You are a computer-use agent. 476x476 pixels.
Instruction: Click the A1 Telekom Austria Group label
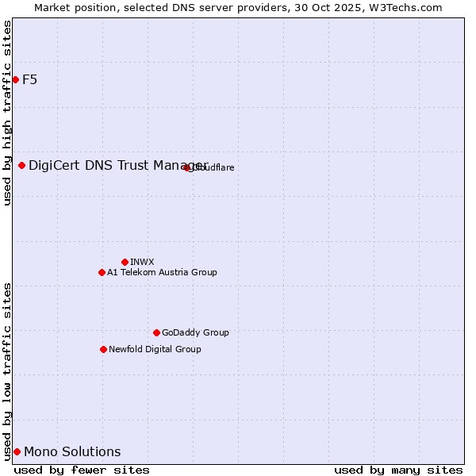[162, 272]
